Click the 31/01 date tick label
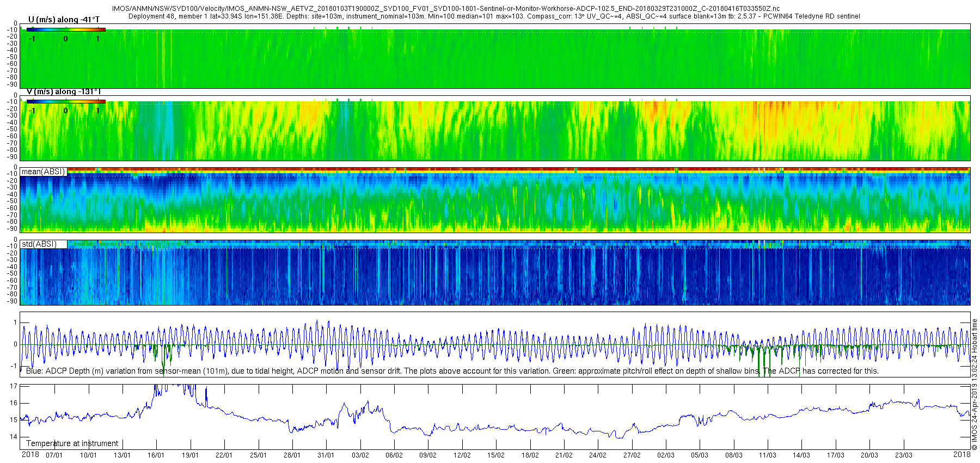This screenshot has width=980, height=463. tap(326, 455)
